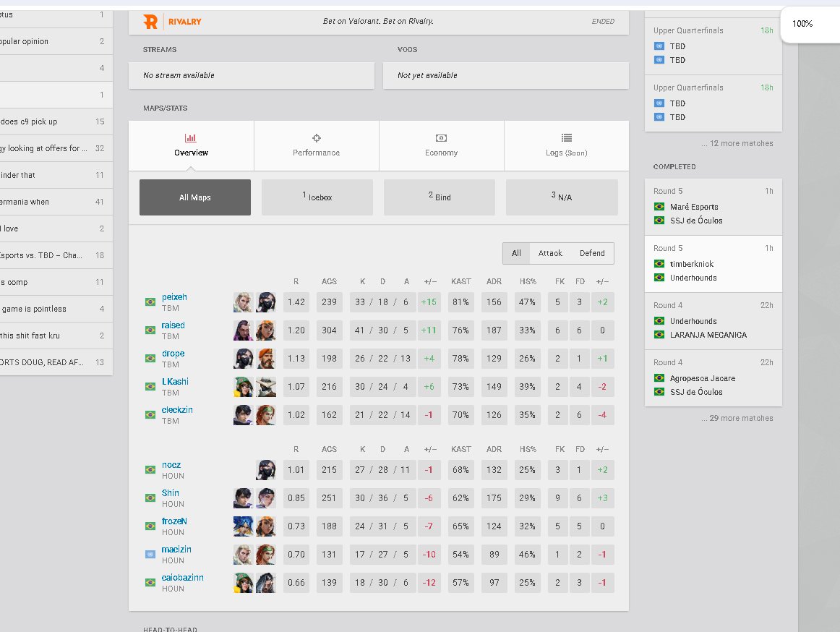The image size is (840, 632).
Task: Open the Maré Esports vs SSJ match
Action: click(x=713, y=207)
